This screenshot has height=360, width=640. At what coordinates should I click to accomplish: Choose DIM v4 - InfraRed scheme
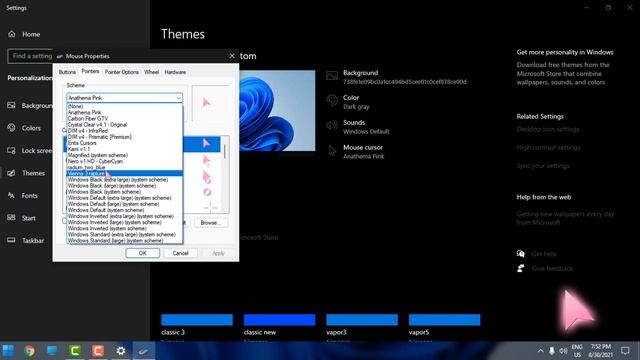[124, 131]
